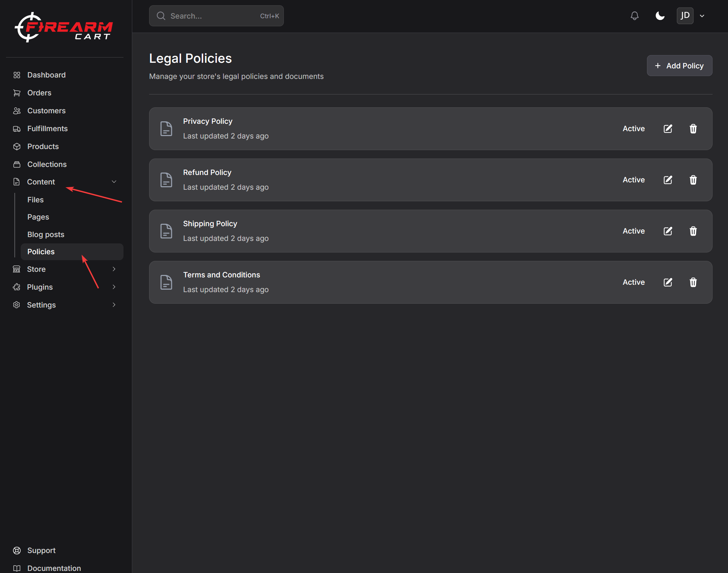Select Policies under Content
This screenshot has height=573, width=728.
[x=72, y=252]
